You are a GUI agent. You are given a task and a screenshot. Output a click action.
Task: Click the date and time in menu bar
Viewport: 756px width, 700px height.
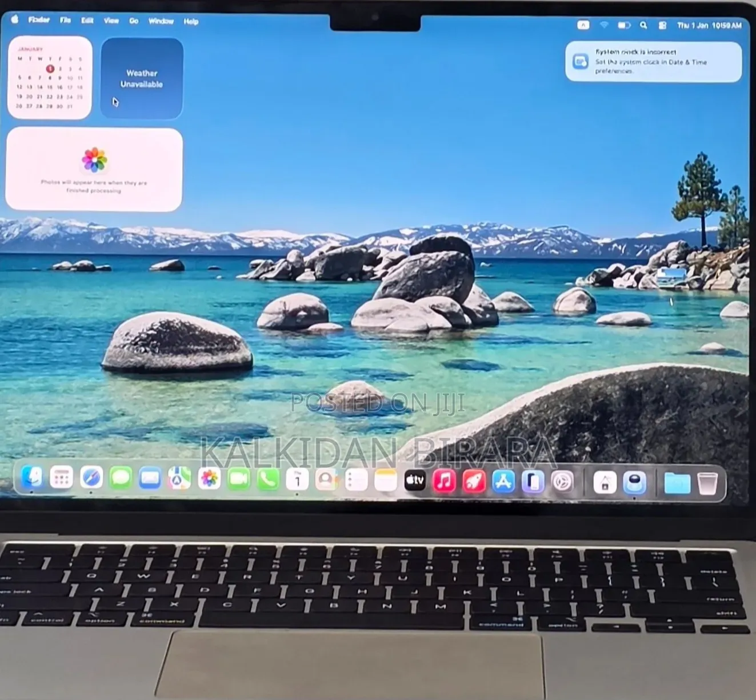coord(709,26)
